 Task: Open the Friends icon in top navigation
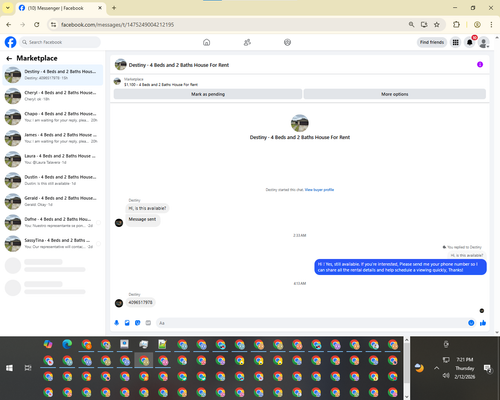pos(247,42)
